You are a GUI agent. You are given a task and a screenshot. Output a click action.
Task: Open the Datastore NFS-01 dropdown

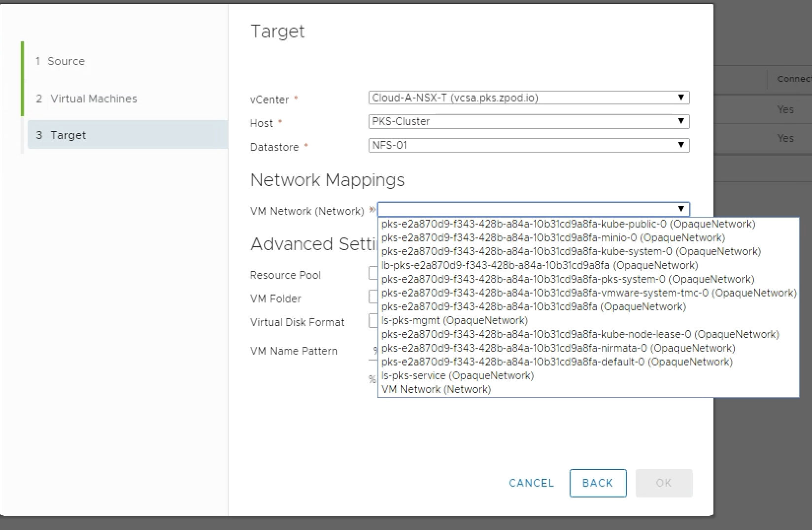coord(528,145)
